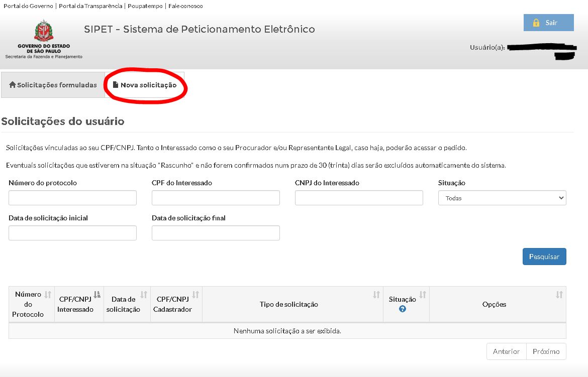Sort by Número do Protocolo column arrows
The height and width of the screenshot is (377, 588).
[48, 295]
